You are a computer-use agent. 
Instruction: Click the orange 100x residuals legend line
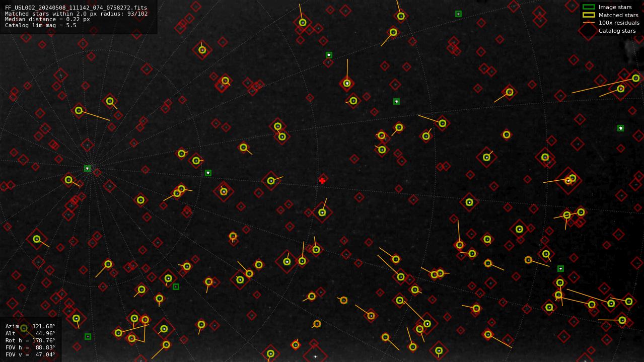pyautogui.click(x=589, y=23)
